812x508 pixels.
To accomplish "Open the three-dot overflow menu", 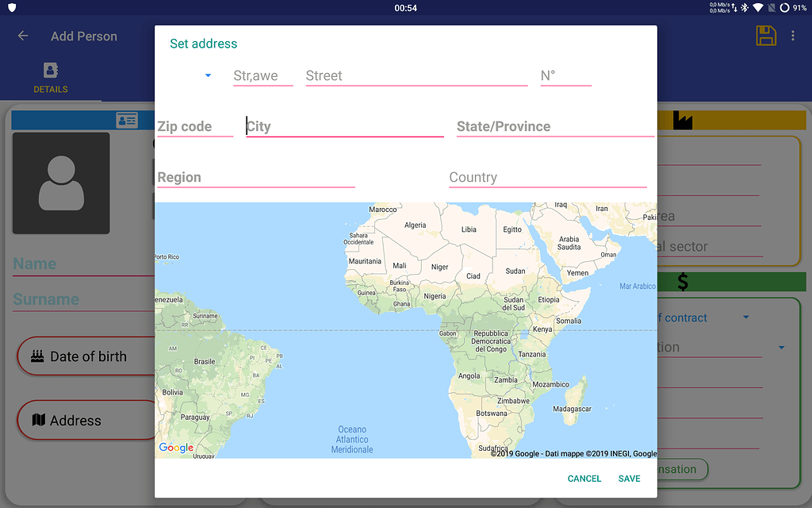I will tap(793, 36).
